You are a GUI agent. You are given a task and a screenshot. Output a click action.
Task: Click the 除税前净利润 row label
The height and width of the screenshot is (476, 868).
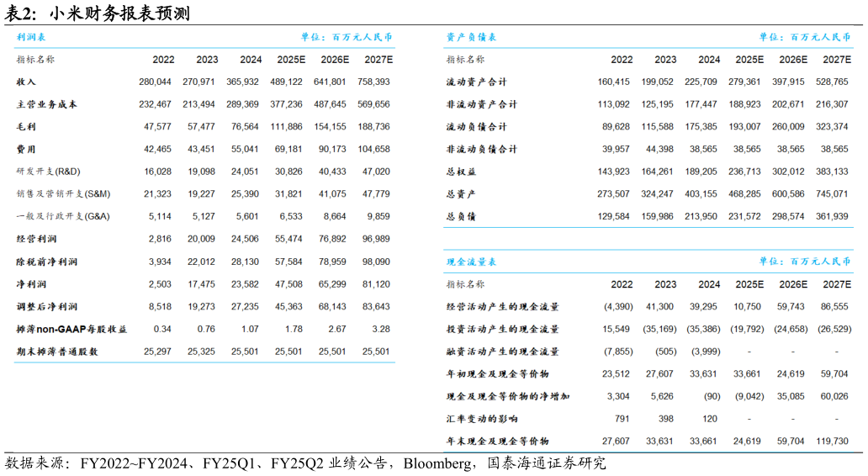[x=46, y=262]
